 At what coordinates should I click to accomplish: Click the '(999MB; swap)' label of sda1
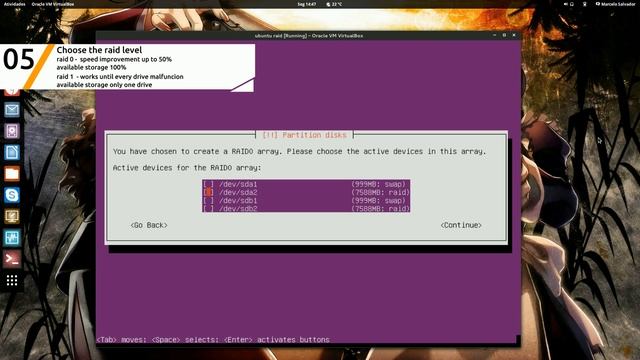(x=379, y=184)
